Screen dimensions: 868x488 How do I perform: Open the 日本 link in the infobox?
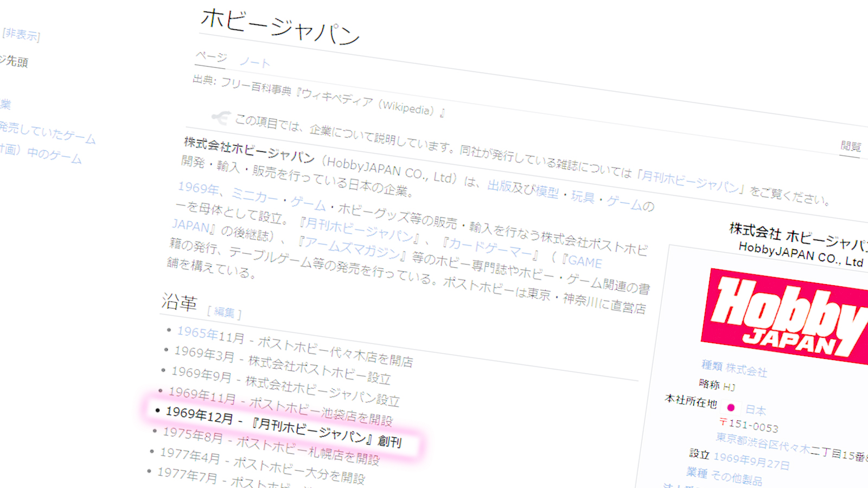point(756,410)
